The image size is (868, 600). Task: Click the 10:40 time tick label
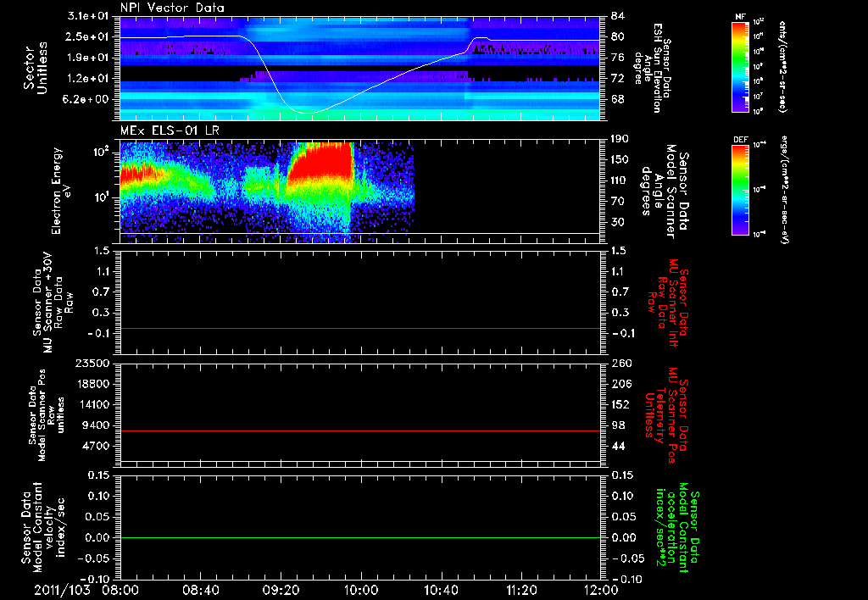pyautogui.click(x=441, y=590)
